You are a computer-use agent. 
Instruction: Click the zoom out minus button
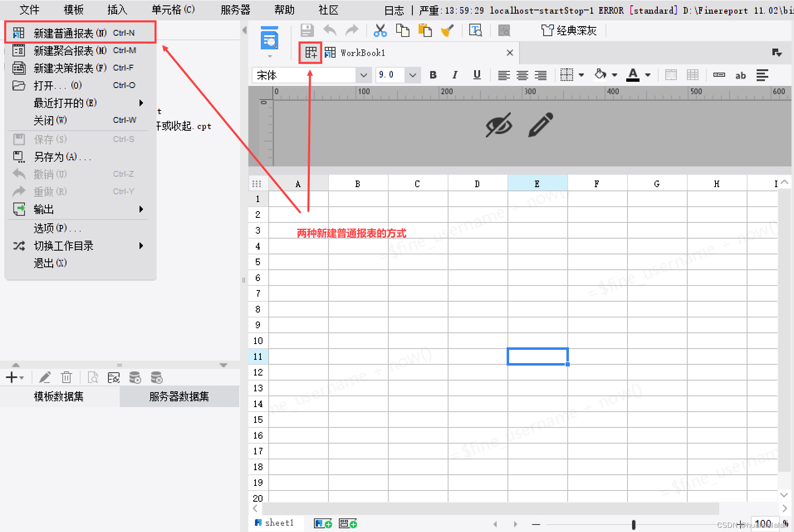click(536, 525)
